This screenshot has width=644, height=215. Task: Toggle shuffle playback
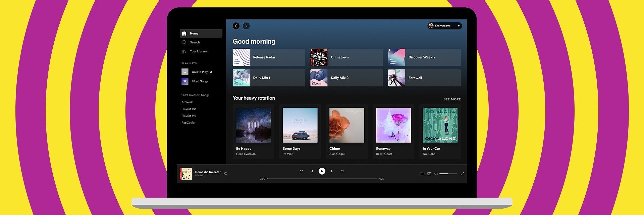[x=301, y=171]
